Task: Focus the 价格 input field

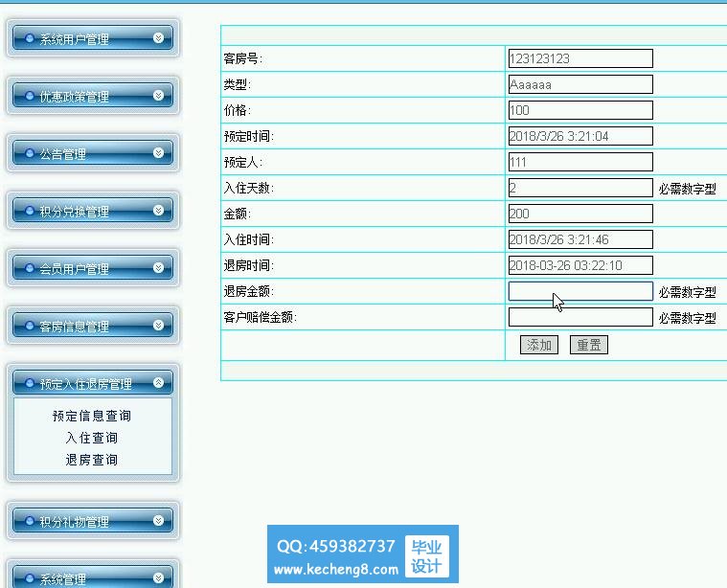Action: 580,110
